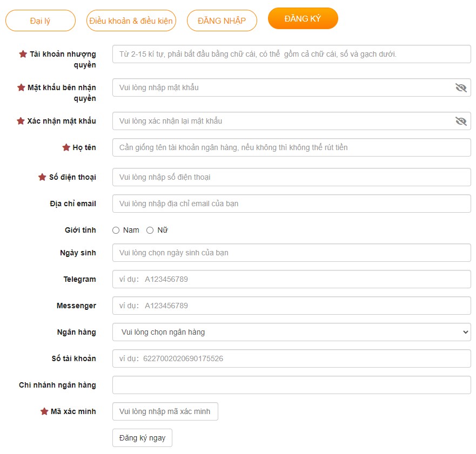Select the Nam gender radio button
Viewport: 476px width, 454px height.
116,231
